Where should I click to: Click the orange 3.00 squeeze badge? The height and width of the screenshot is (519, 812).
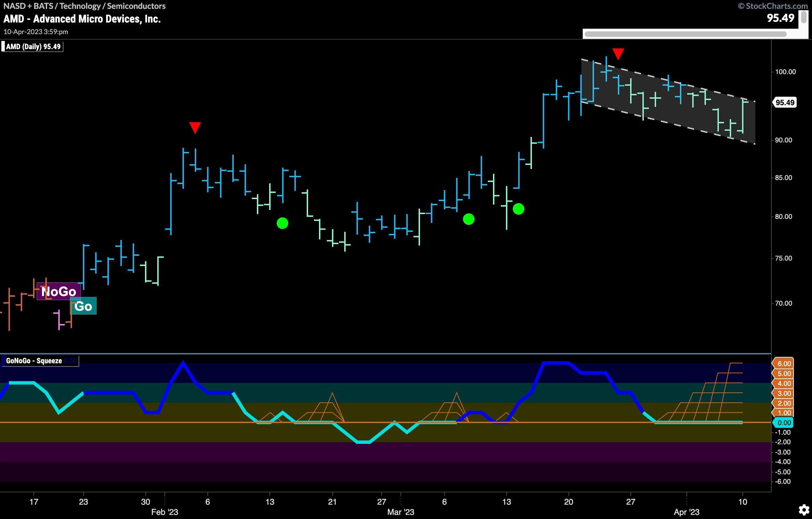pos(784,393)
